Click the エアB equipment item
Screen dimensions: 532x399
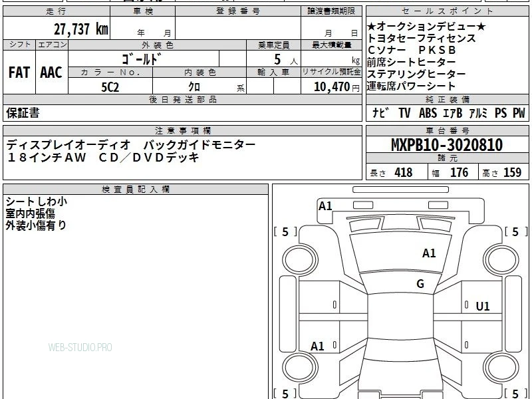click(453, 112)
